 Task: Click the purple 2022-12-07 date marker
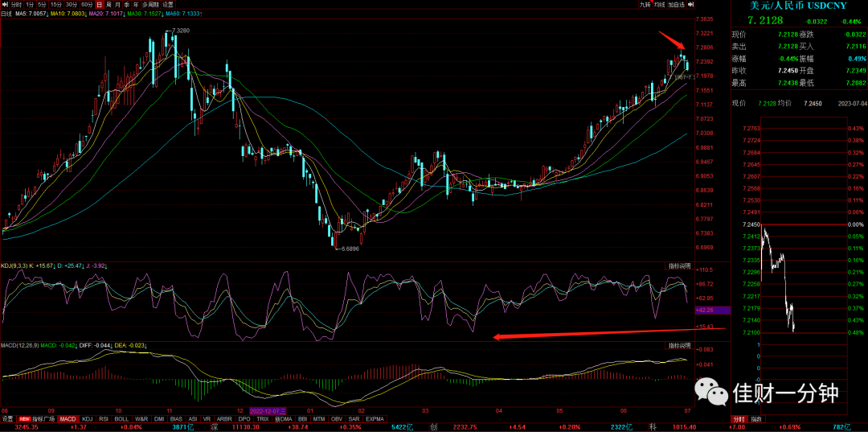[x=268, y=411]
